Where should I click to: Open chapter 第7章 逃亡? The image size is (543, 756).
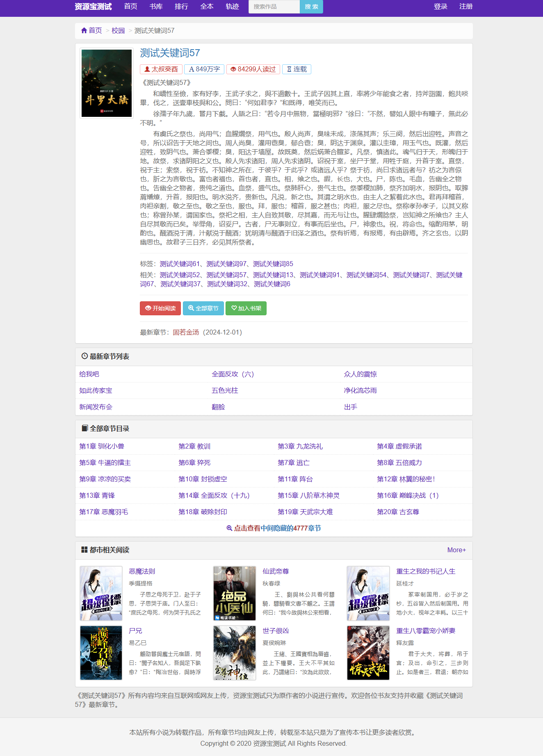coord(294,462)
